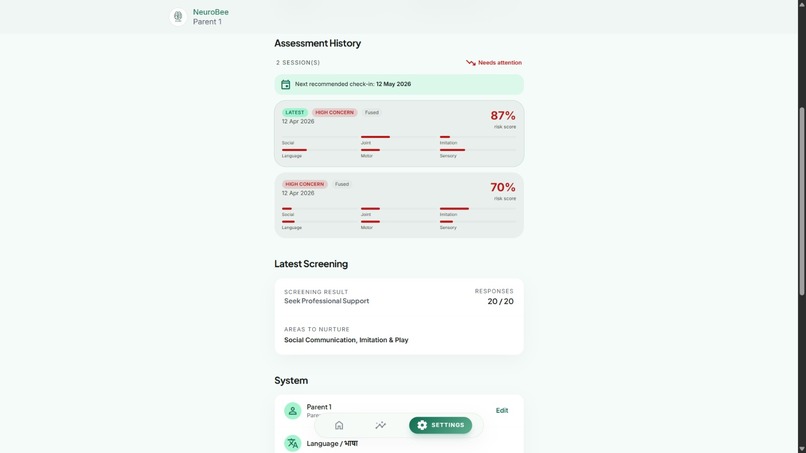Image resolution: width=806 pixels, height=453 pixels.
Task: Click the Latest Screening heading
Action: (x=311, y=264)
